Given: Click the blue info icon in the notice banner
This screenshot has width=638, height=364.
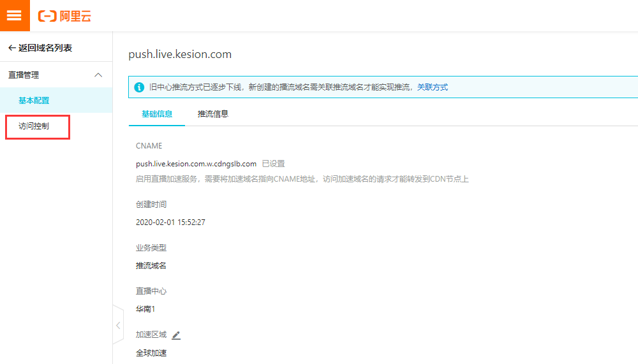Looking at the screenshot, I should [x=139, y=87].
